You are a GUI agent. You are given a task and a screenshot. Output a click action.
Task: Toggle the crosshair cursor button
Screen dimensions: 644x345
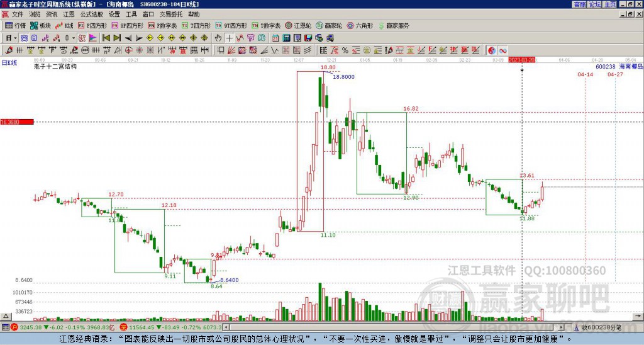click(x=229, y=38)
